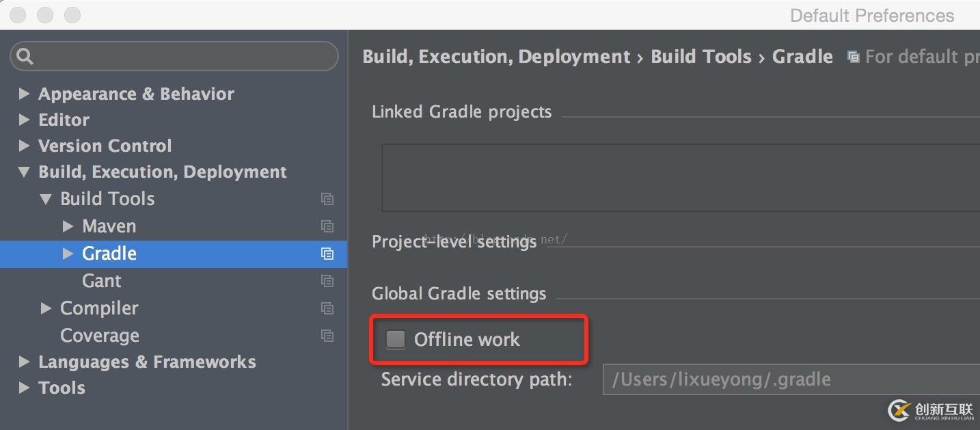Enable the Offline work checkbox
Image resolution: width=980 pixels, height=430 pixels.
click(x=396, y=339)
